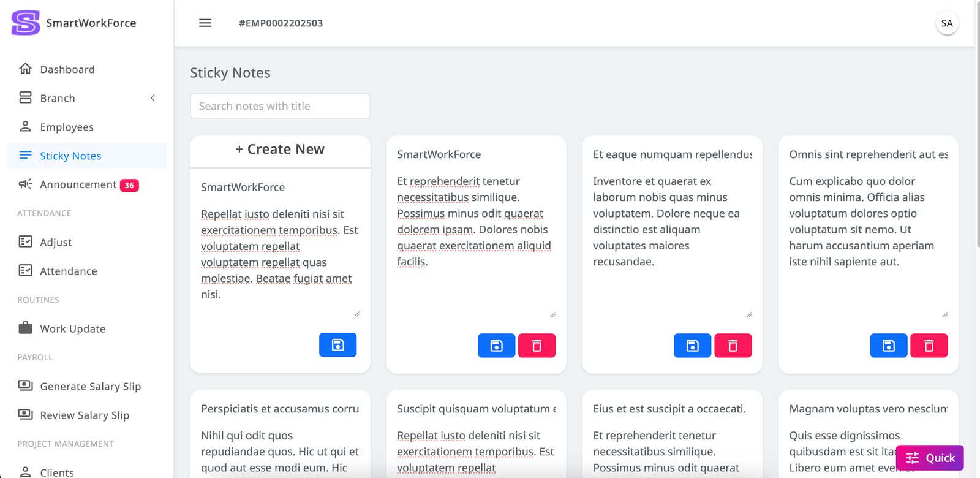
Task: Save the Create New note with blue button
Action: click(337, 345)
